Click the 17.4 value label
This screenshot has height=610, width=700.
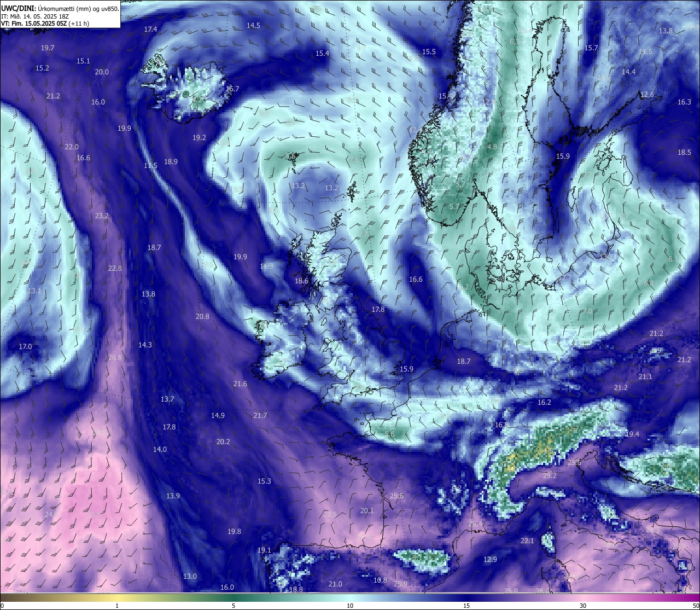pos(150,30)
